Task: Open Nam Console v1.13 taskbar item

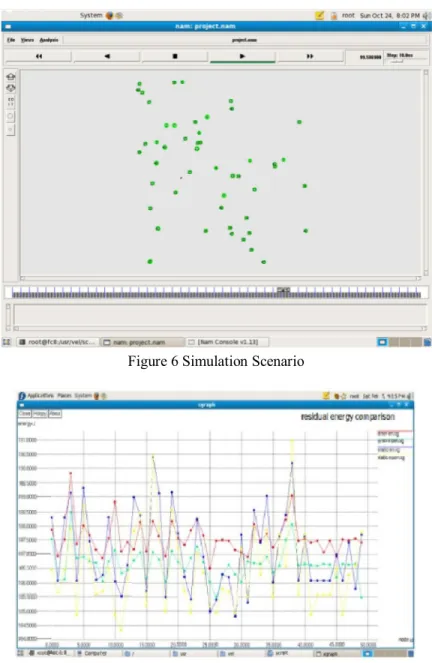Action: pyautogui.click(x=227, y=342)
